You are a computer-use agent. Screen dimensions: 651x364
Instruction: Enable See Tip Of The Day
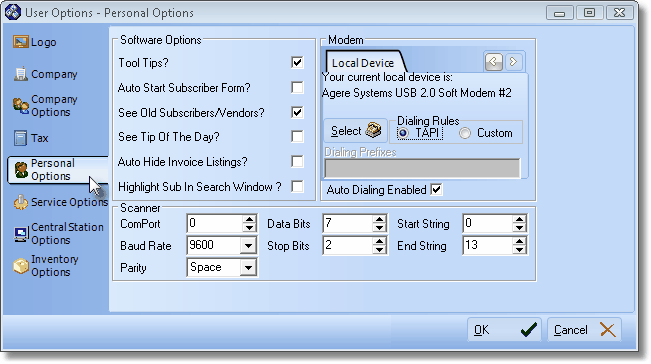[x=297, y=137]
